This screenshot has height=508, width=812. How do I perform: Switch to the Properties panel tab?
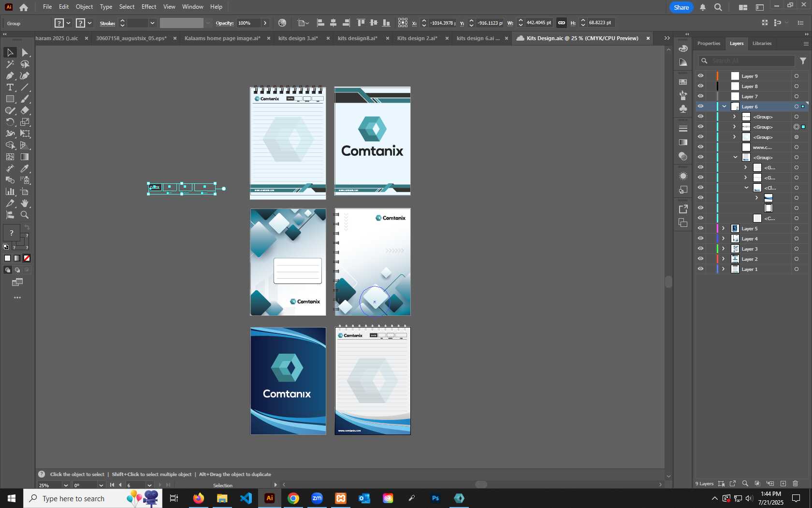(709, 44)
